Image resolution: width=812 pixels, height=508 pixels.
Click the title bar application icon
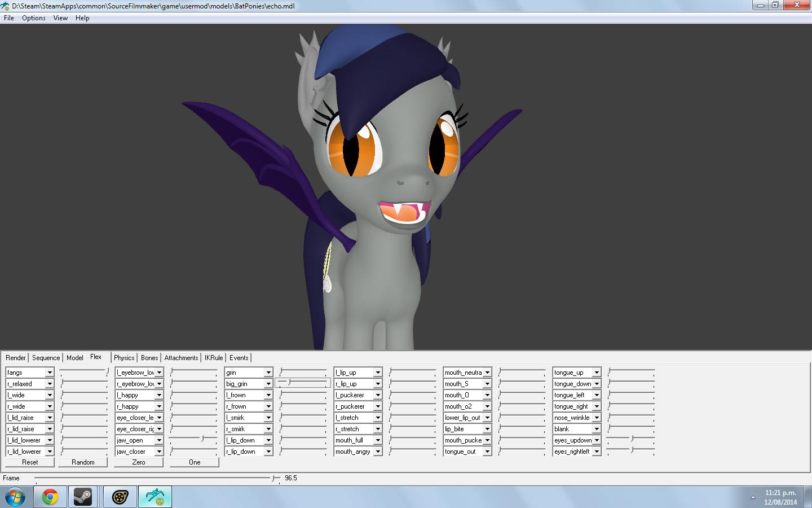point(5,6)
